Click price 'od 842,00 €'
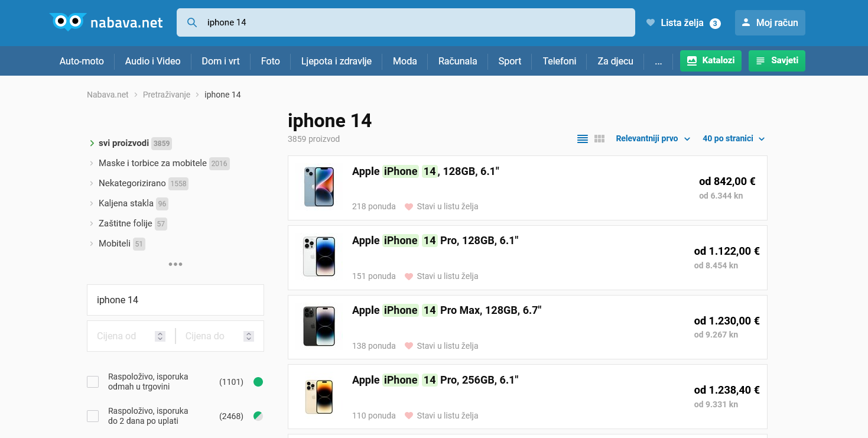Image resolution: width=868 pixels, height=438 pixels. [727, 181]
